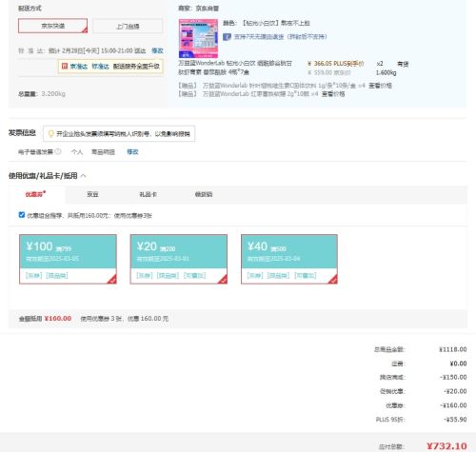Click the payable total ¥732.10
This screenshot has width=476, height=452.
[x=446, y=446]
